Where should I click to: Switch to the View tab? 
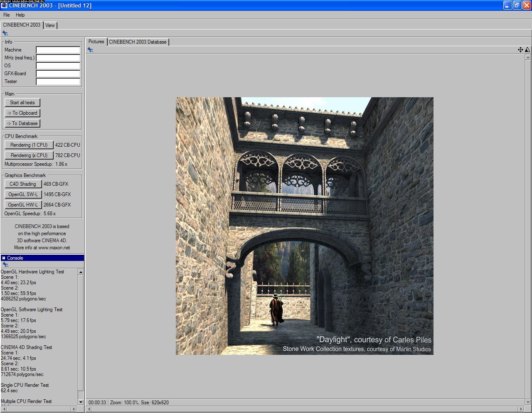click(x=50, y=25)
